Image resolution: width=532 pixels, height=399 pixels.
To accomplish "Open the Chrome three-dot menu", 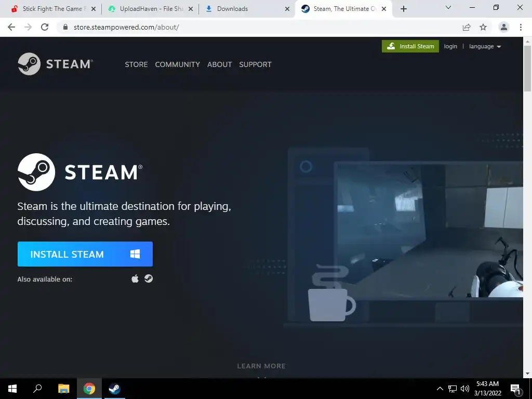I will [521, 27].
